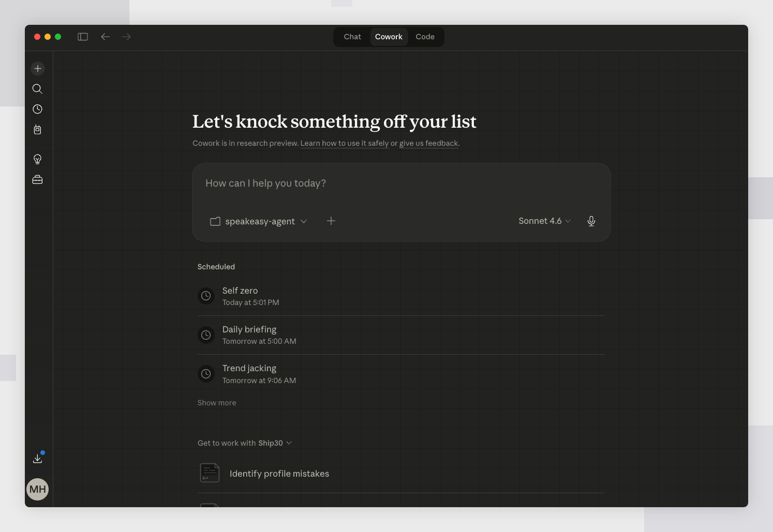Viewport: 773px width, 532px height.
Task: Open scheduled tasks clock icon in sidebar
Action: click(x=37, y=109)
